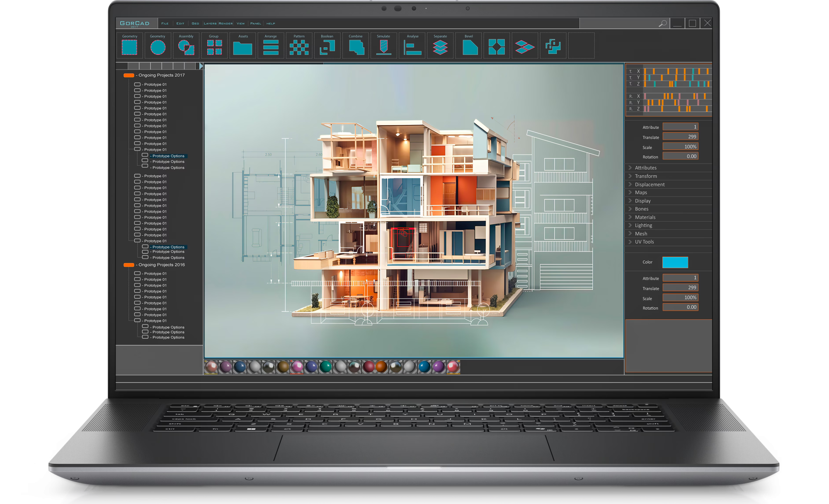
Task: Click the Simulate tool icon
Action: 383,48
